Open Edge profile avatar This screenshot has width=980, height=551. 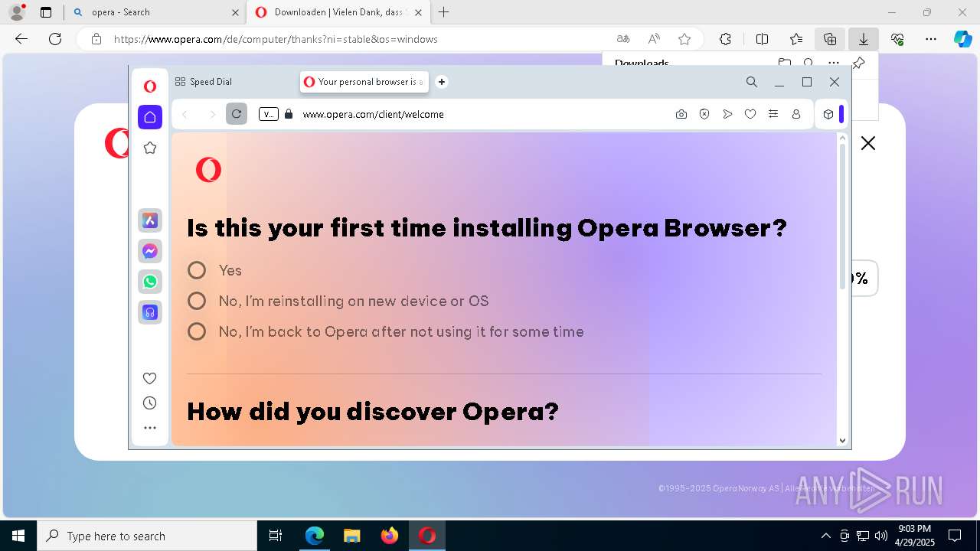(x=17, y=12)
